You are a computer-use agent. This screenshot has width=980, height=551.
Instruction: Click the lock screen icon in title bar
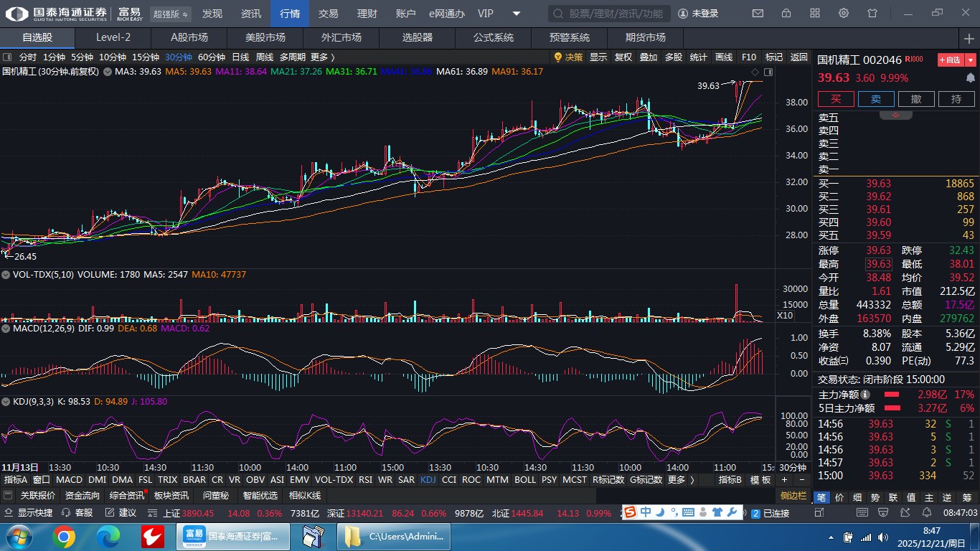(786, 14)
